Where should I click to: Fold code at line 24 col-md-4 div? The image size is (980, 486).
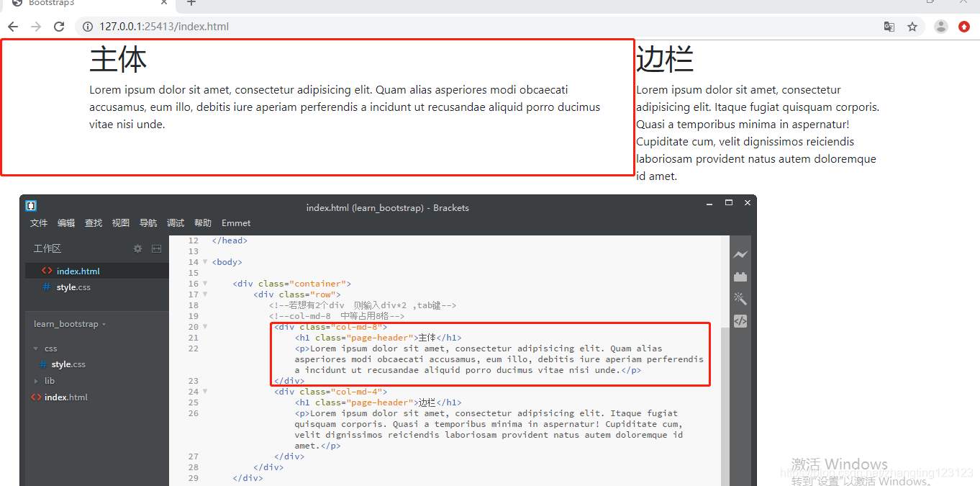point(205,392)
